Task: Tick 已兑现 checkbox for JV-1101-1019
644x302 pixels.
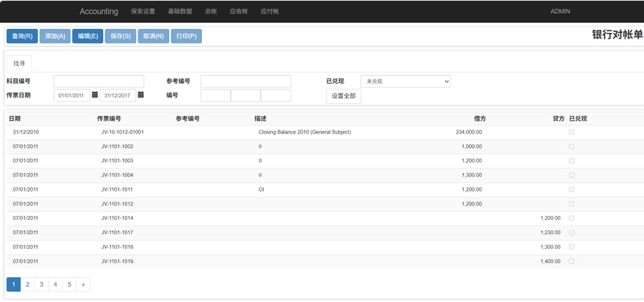Action: 572,261
